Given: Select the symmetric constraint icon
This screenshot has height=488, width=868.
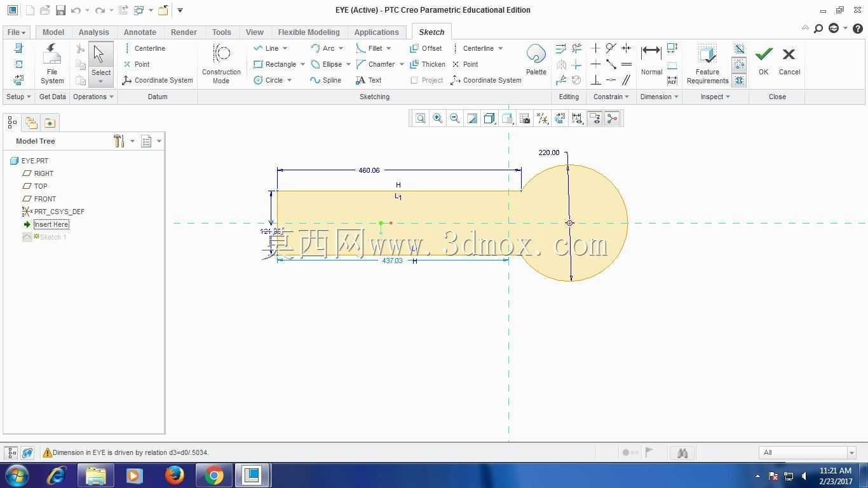Looking at the screenshot, I should pos(627,48).
